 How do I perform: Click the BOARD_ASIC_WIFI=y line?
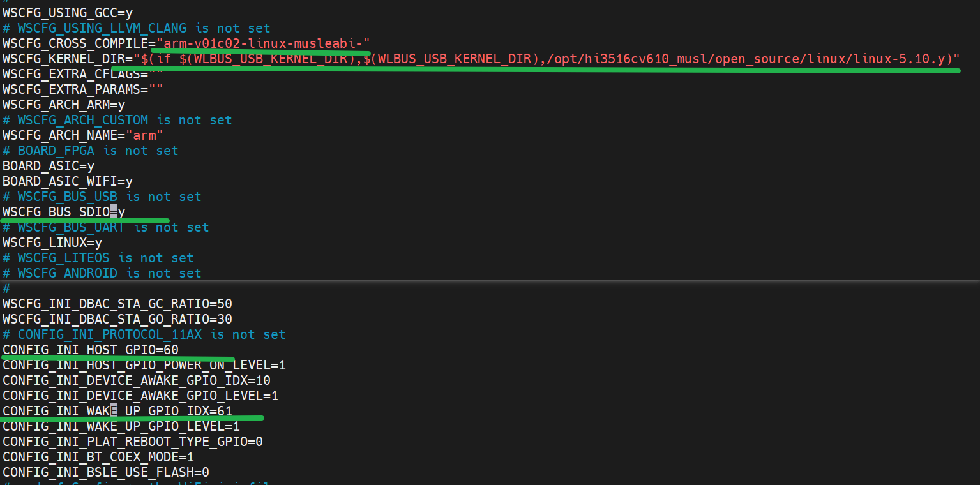[x=68, y=181]
